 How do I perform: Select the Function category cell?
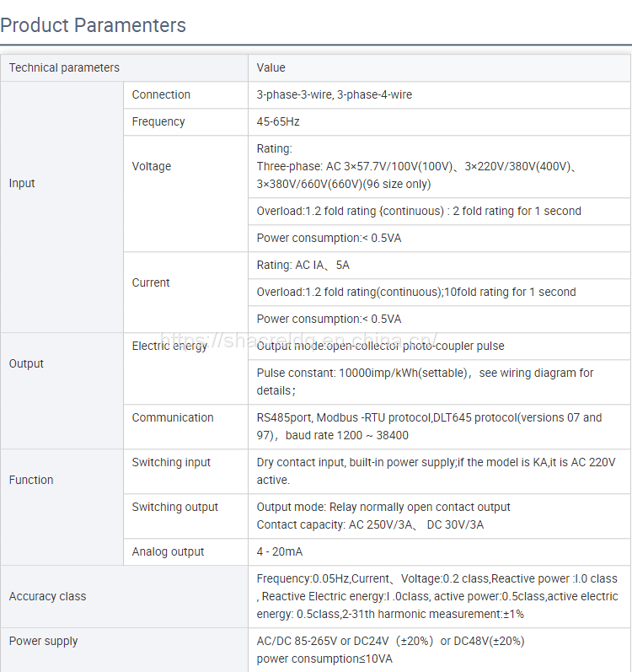[x=31, y=480]
